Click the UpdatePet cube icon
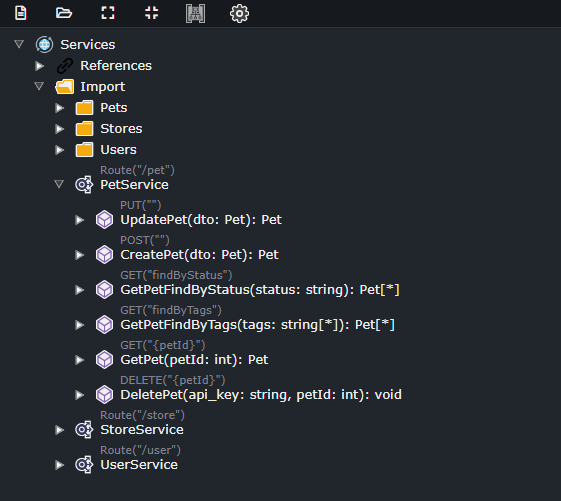The height and width of the screenshot is (501, 561). (104, 220)
